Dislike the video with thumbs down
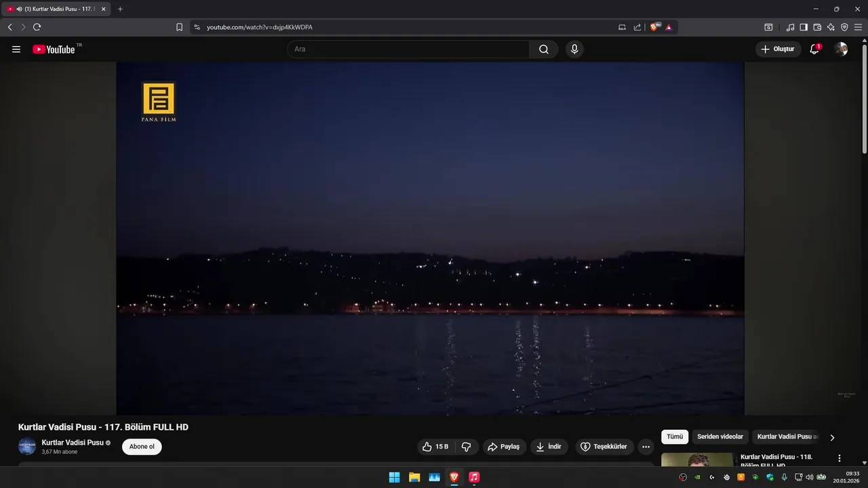Viewport: 868px width, 488px height. click(x=467, y=447)
